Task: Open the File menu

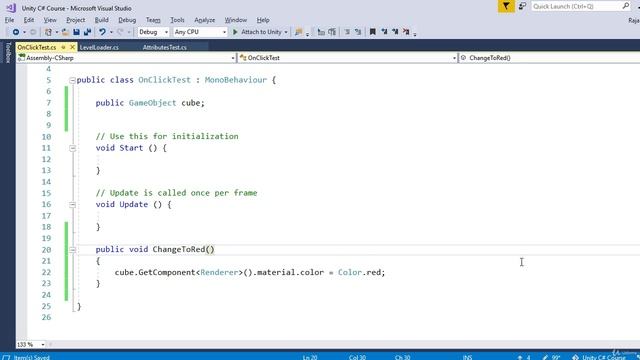Action: (x=9, y=20)
